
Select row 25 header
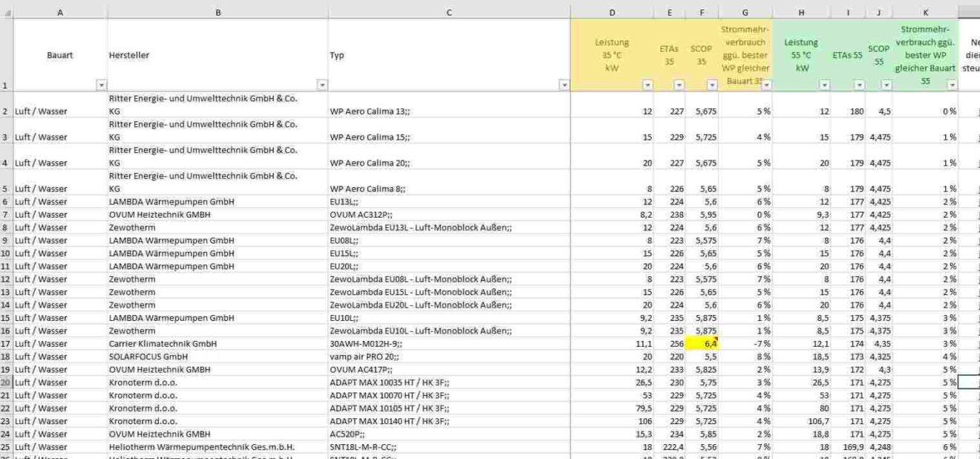(6, 447)
